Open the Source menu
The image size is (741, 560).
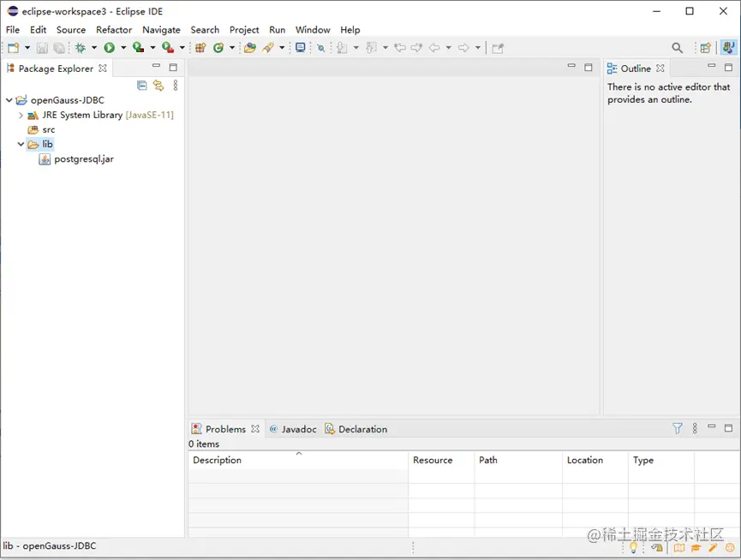click(71, 30)
